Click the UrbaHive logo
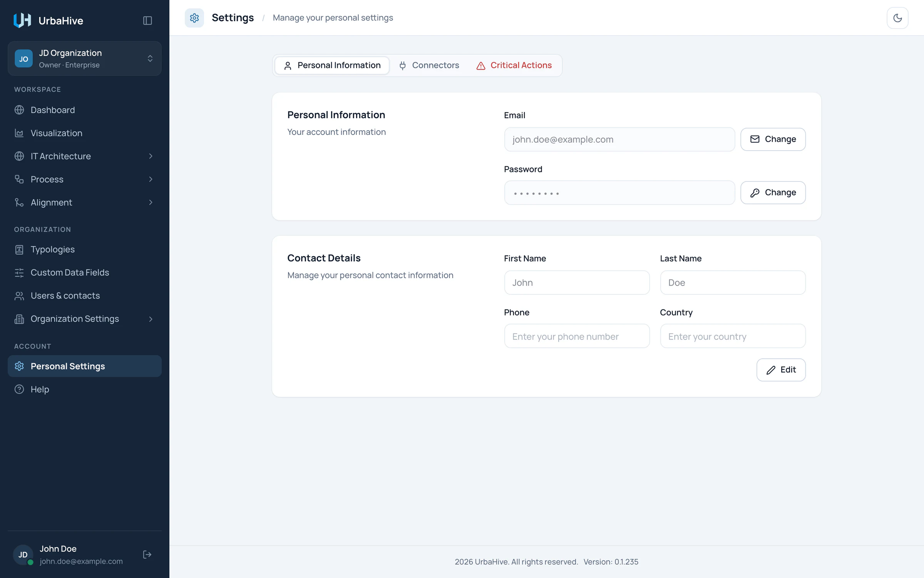This screenshot has height=578, width=924. coord(22,20)
